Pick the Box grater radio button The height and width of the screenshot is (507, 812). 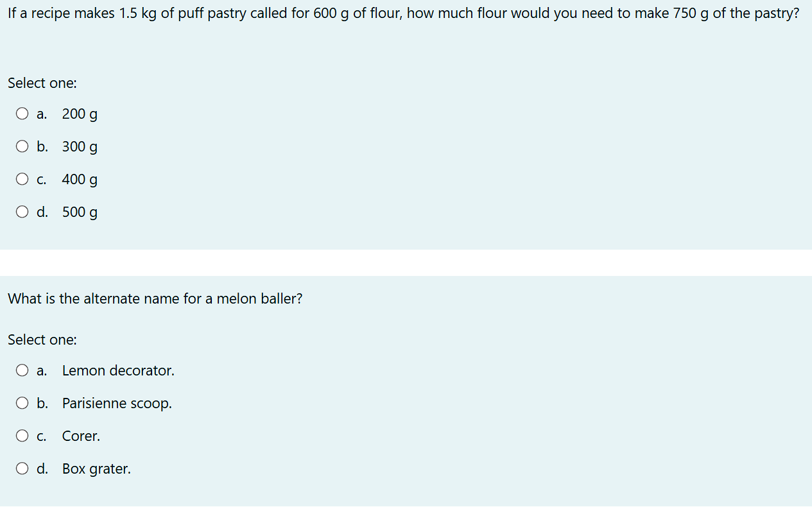[x=22, y=469]
